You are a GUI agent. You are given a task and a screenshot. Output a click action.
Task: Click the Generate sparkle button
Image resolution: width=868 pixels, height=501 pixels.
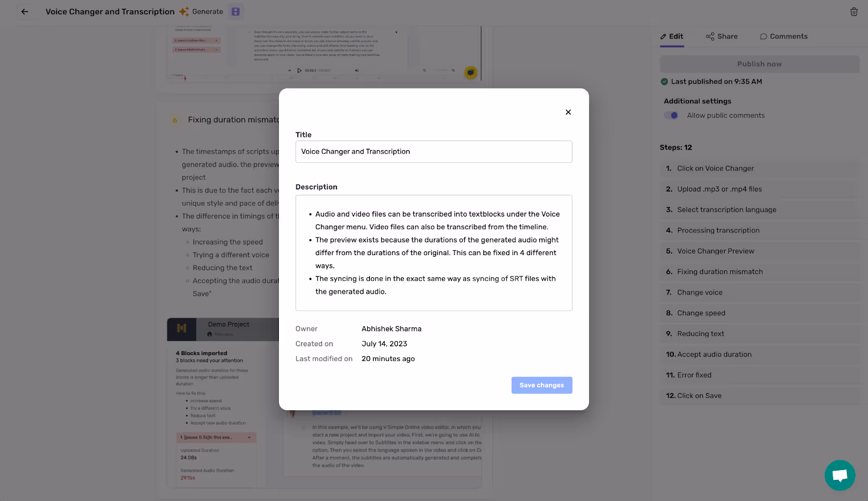[x=201, y=11]
